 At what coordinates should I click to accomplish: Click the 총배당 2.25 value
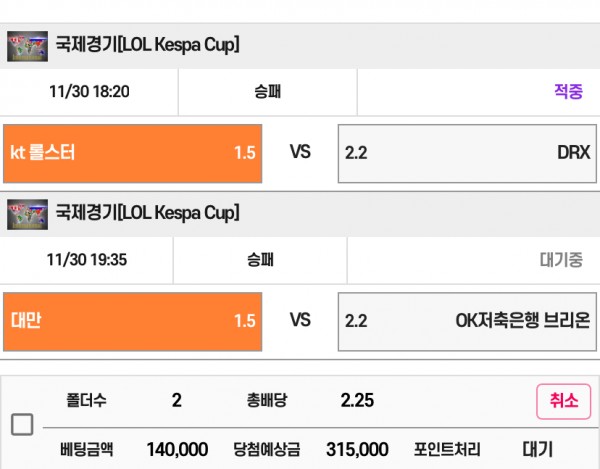pos(357,401)
